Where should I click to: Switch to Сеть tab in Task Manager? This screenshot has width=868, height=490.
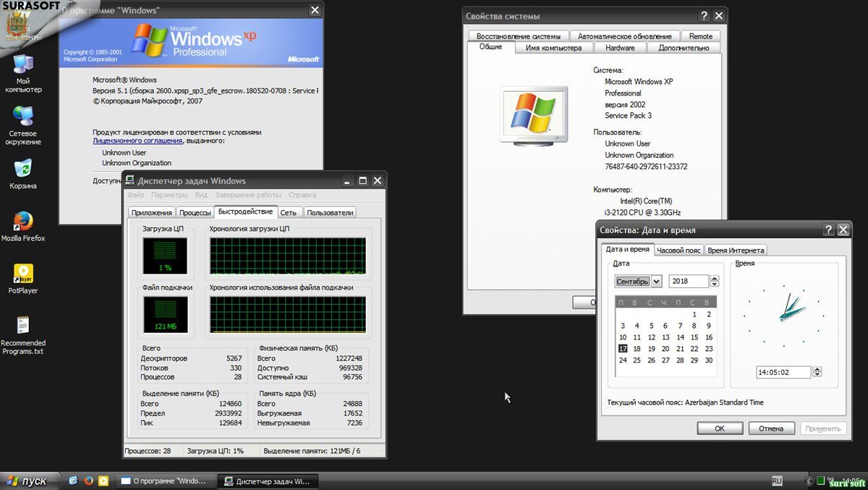point(289,213)
